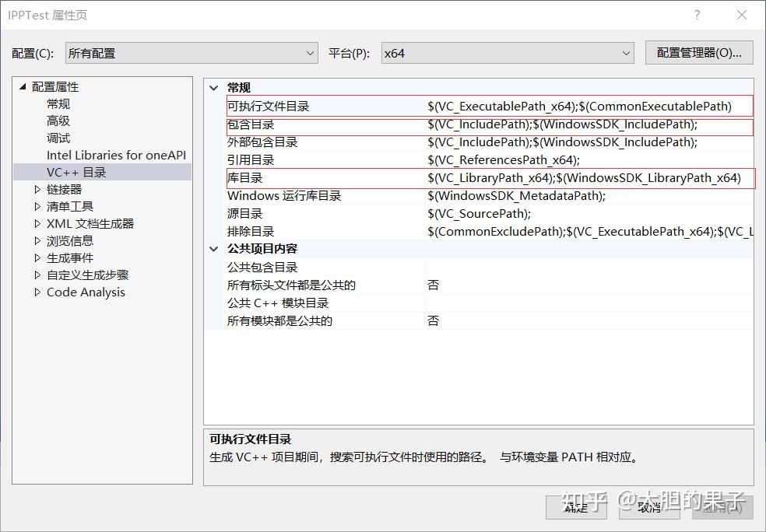The image size is (766, 532).
Task: Click the 取消 button
Action: (651, 507)
